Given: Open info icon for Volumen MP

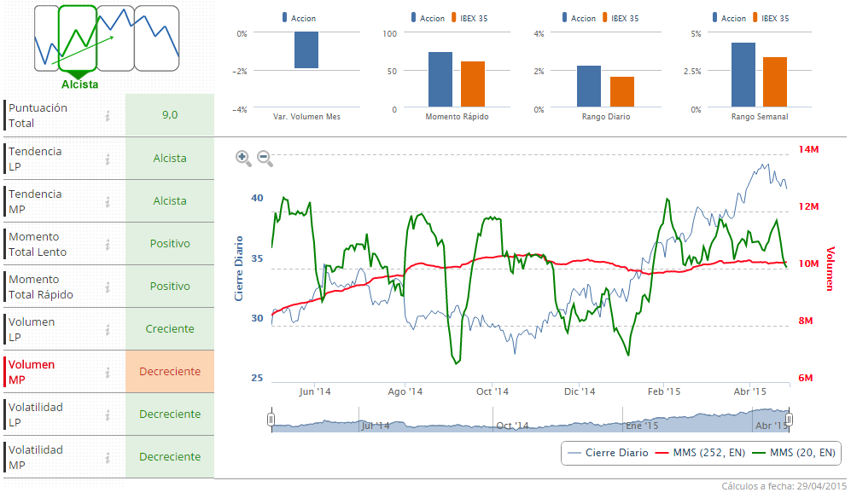Looking at the screenshot, I should (x=108, y=372).
